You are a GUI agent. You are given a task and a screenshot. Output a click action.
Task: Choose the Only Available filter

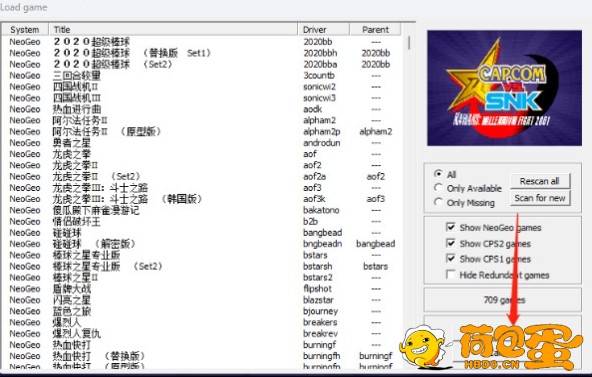pyautogui.click(x=438, y=188)
